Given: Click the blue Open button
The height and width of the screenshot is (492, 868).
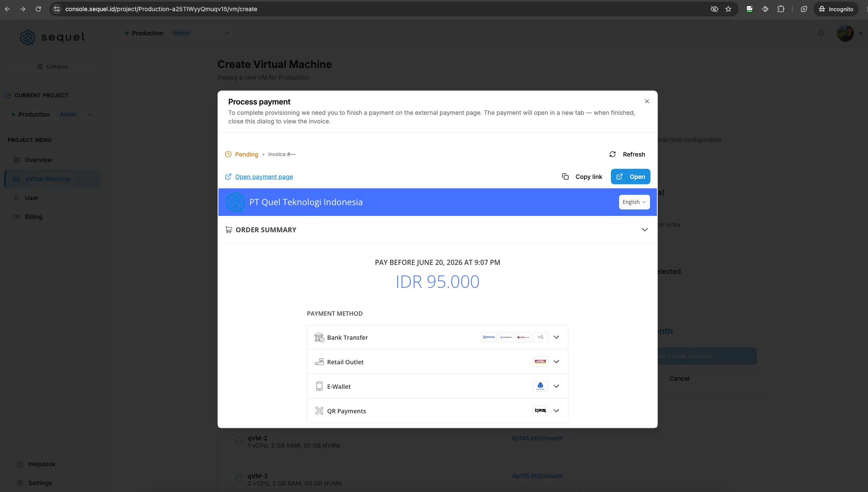Looking at the screenshot, I should pos(630,177).
